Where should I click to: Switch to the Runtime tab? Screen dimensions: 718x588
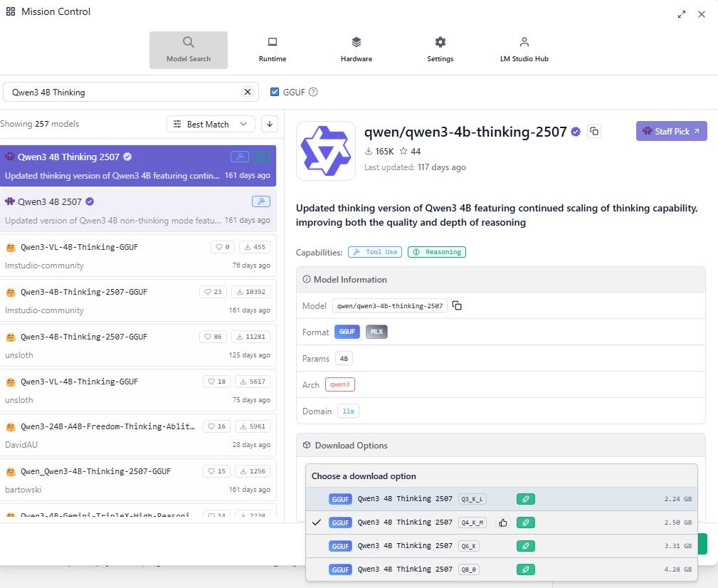tap(273, 50)
